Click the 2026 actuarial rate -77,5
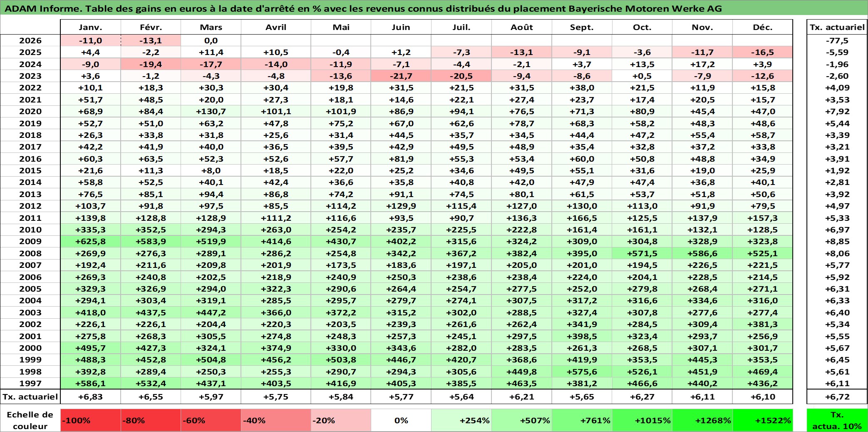Viewport: 868px width, 432px height. pos(837,40)
